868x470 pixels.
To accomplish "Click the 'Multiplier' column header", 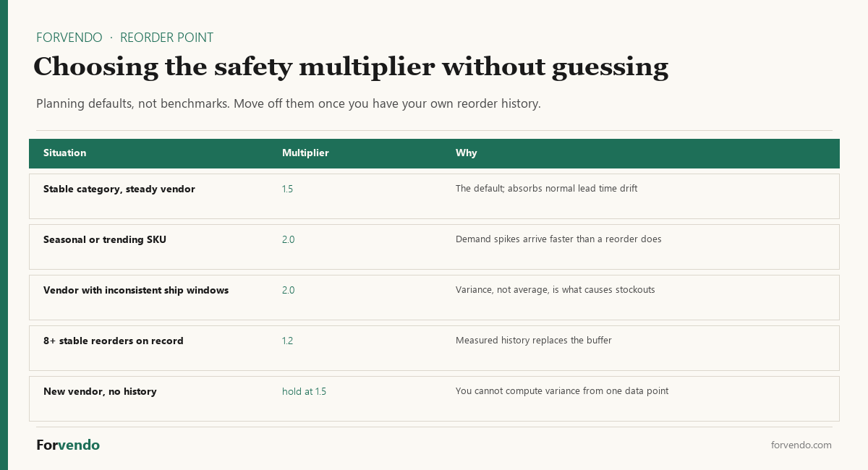I will (x=305, y=153).
